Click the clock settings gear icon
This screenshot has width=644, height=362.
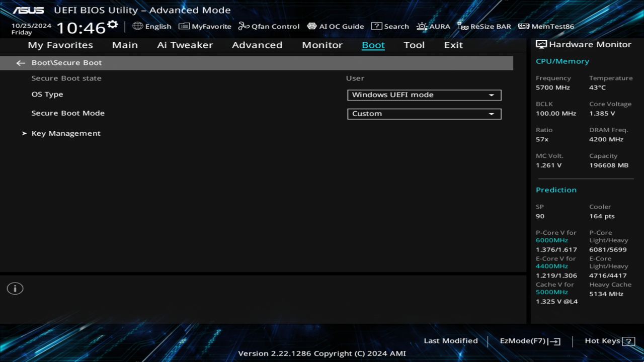pos(112,24)
